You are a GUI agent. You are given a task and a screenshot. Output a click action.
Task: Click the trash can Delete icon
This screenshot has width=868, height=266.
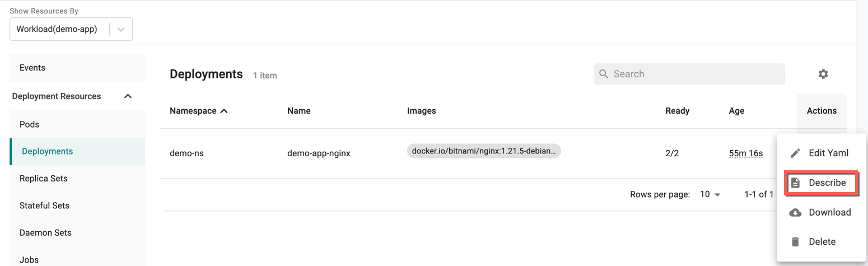[x=795, y=242]
